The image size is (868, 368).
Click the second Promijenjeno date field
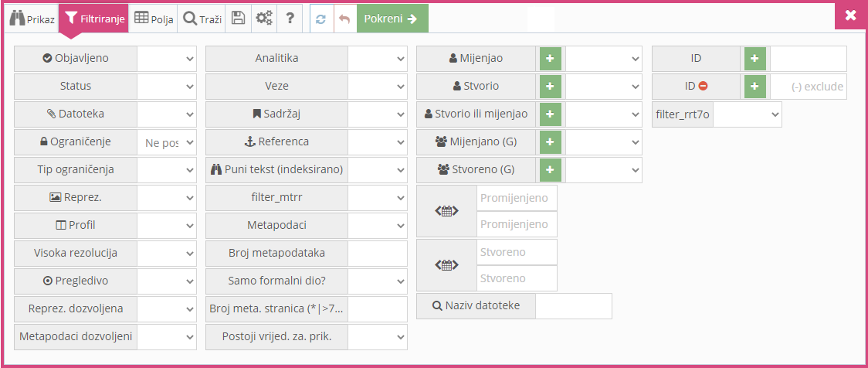coord(517,224)
